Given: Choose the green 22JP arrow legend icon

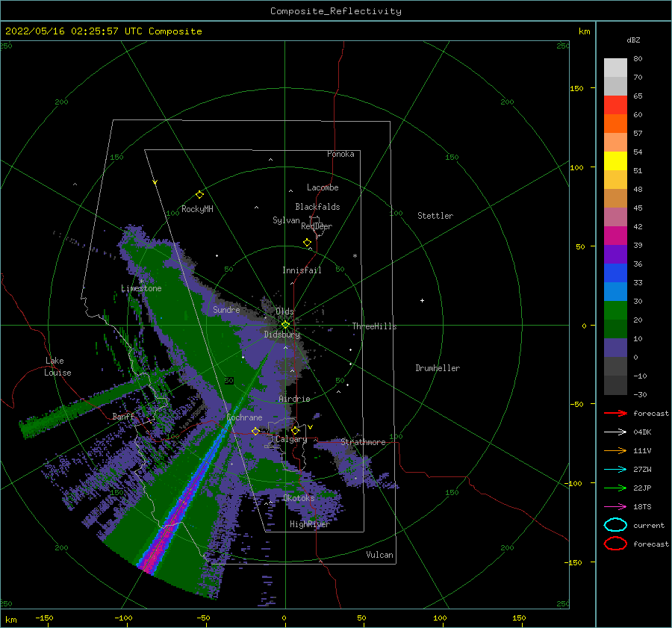Looking at the screenshot, I should point(615,488).
